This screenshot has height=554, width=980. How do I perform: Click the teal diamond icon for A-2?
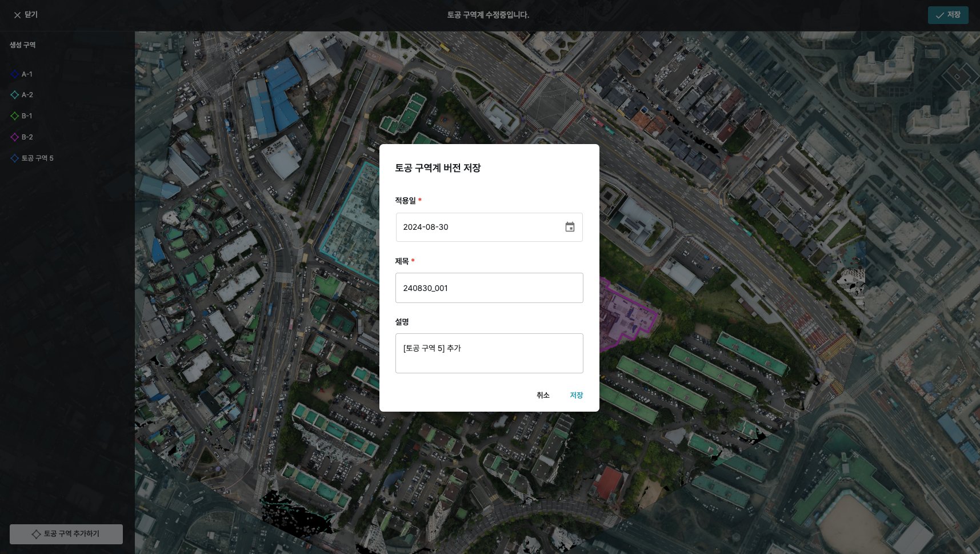pyautogui.click(x=15, y=95)
